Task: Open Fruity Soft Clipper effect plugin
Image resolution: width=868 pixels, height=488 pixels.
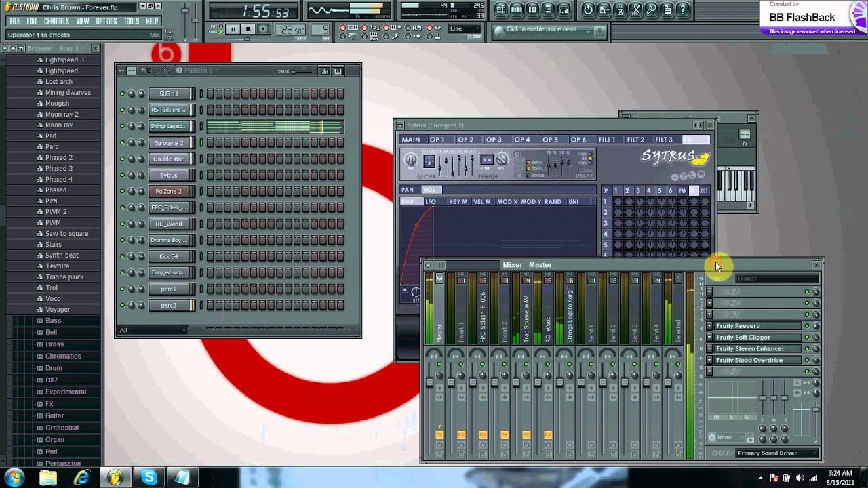Action: [x=758, y=338]
